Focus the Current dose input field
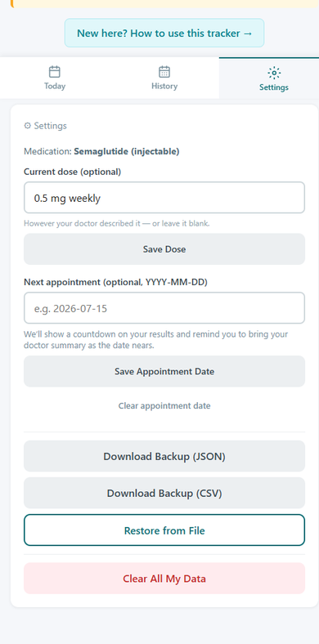Screen dimensions: 319x644 point(164,198)
